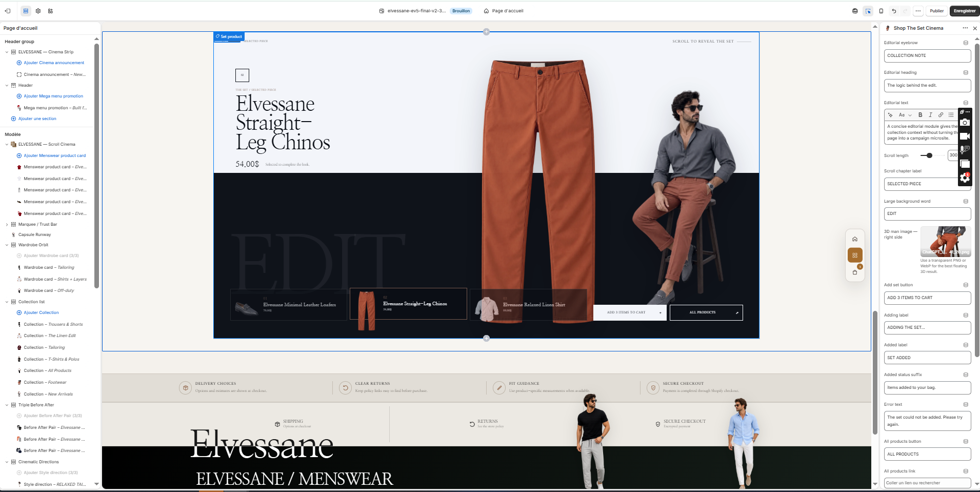The width and height of the screenshot is (980, 492).
Task: Open the Sections panel icon in toolbar
Action: point(26,11)
